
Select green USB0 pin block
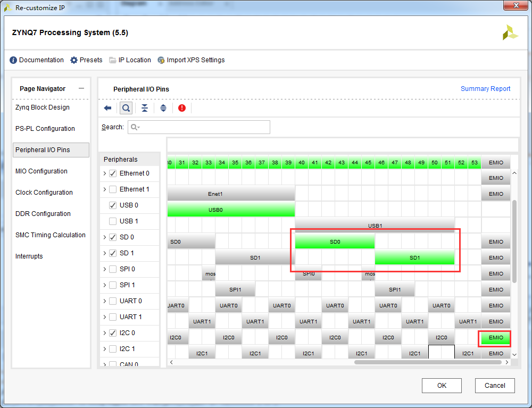[x=231, y=210]
